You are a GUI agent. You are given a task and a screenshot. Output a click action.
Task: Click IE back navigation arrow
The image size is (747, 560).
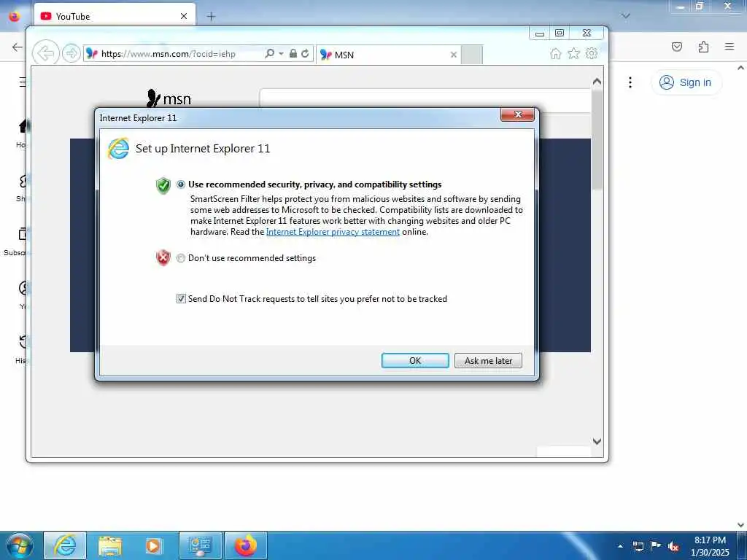point(46,52)
